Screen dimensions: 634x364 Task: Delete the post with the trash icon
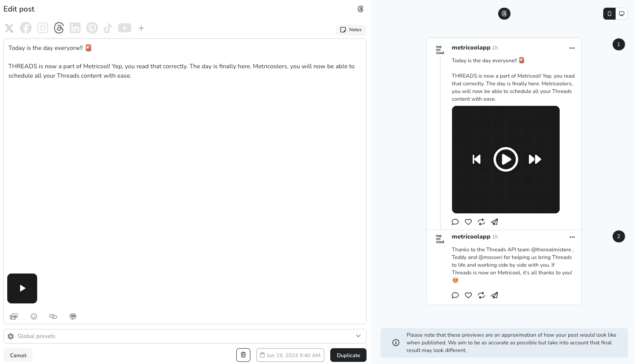tap(243, 355)
